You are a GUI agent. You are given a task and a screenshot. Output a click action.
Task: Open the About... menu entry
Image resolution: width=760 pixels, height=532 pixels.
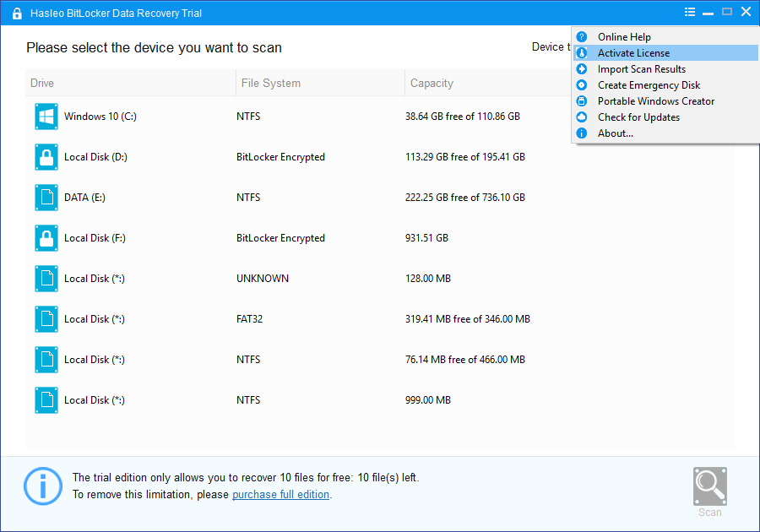click(x=666, y=133)
